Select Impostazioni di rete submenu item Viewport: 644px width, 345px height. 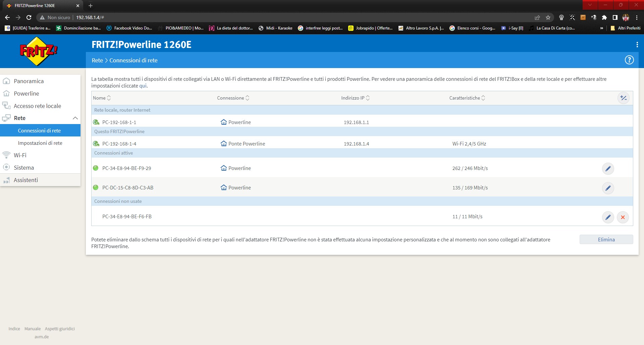pyautogui.click(x=40, y=143)
